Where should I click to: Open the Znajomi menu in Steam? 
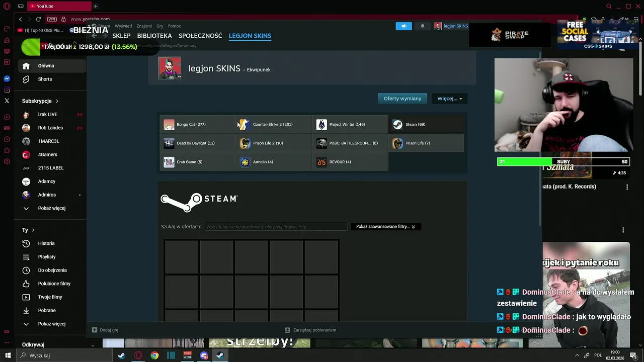point(144,26)
